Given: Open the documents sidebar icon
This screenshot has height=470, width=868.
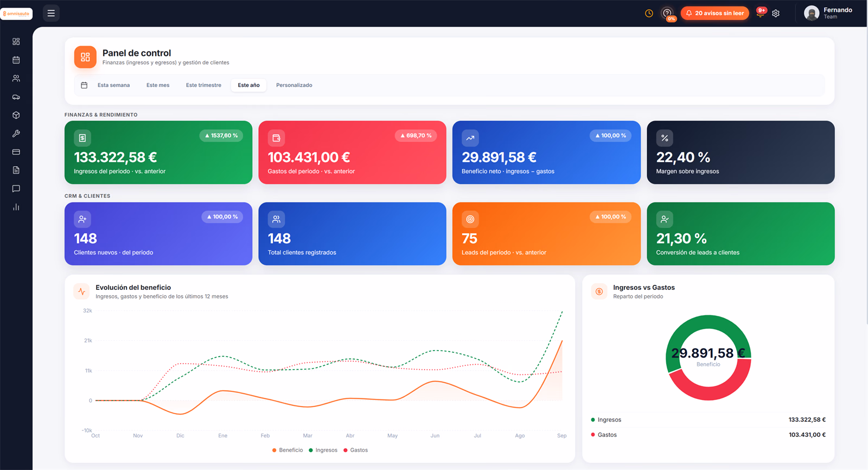Looking at the screenshot, I should coord(16,170).
